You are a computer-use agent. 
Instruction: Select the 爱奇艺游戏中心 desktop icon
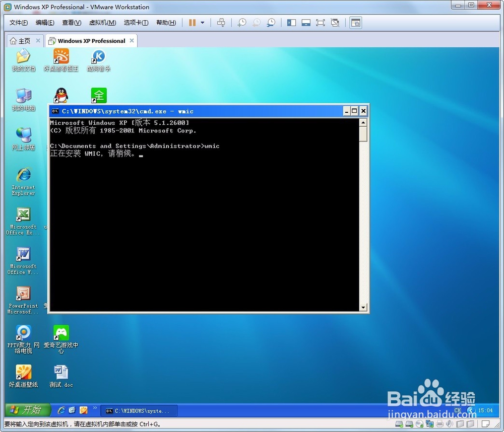61,339
